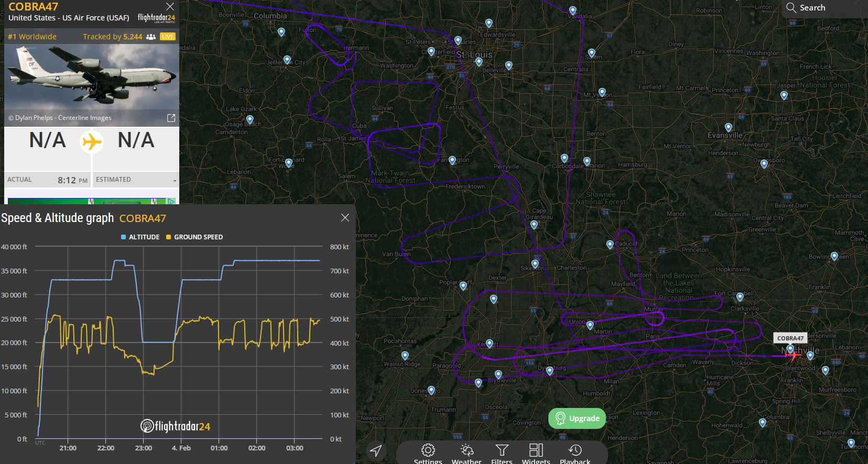Open the Search box

click(824, 8)
